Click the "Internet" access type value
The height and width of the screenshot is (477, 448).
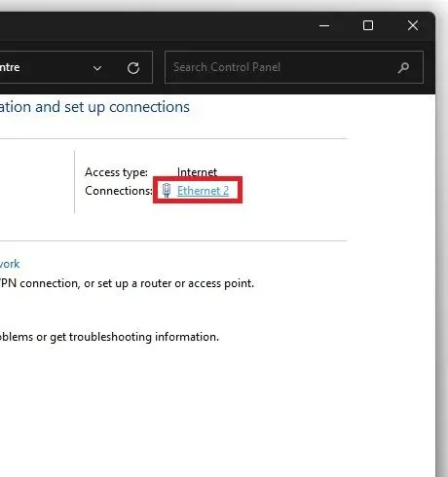coord(197,172)
